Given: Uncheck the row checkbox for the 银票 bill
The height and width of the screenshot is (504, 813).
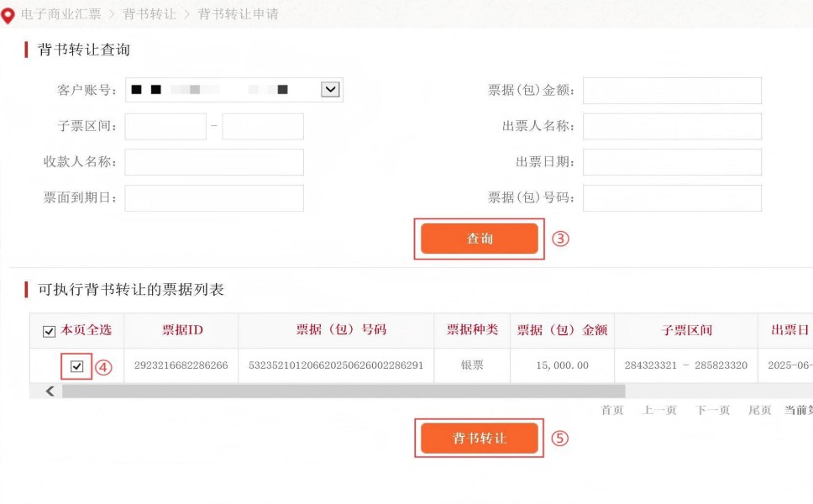Looking at the screenshot, I should [x=77, y=366].
